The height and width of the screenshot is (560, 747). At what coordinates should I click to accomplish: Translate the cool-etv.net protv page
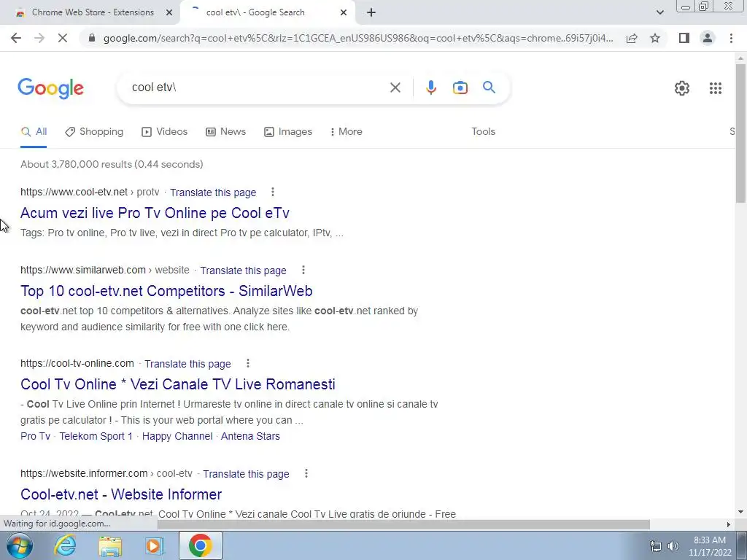[x=213, y=192]
